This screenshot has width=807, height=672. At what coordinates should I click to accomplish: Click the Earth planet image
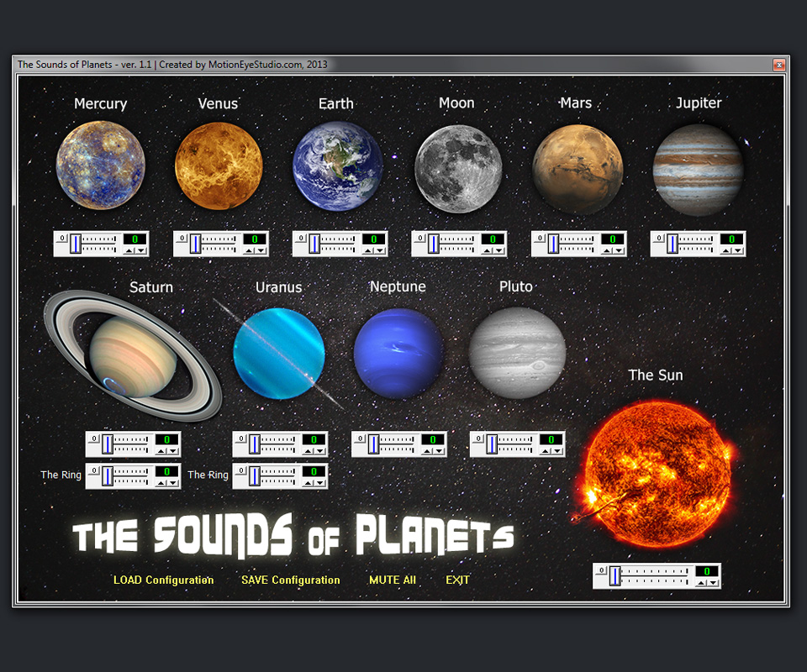[x=338, y=166]
